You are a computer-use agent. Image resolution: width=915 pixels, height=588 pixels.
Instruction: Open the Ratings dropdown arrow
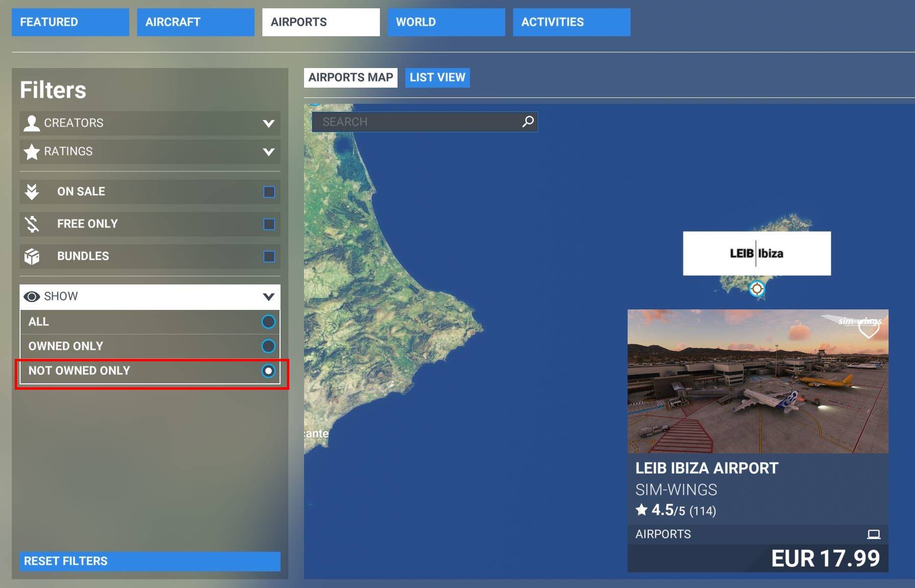pos(268,152)
